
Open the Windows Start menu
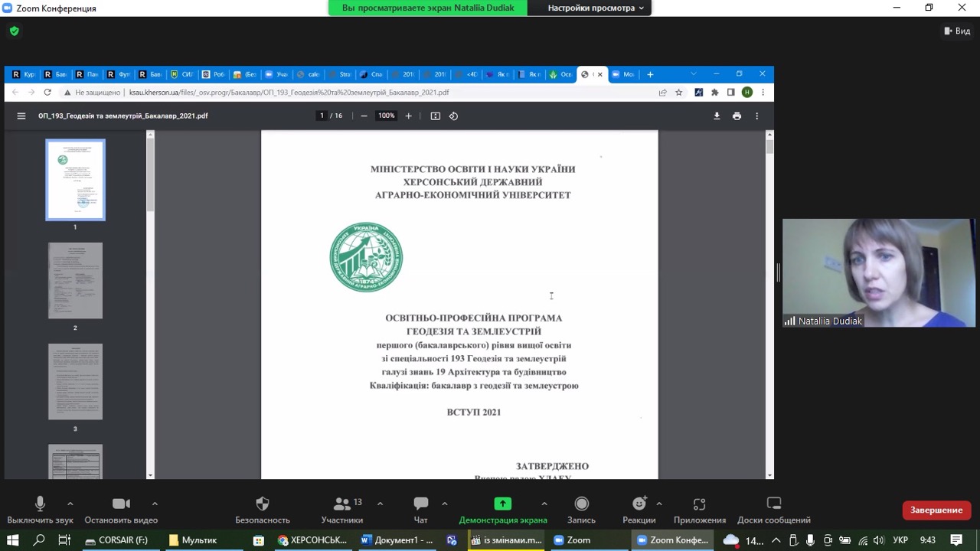pyautogui.click(x=13, y=540)
